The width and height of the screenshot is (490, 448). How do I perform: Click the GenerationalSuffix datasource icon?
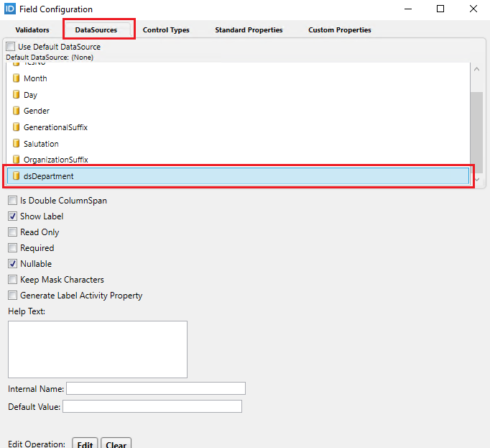(16, 127)
